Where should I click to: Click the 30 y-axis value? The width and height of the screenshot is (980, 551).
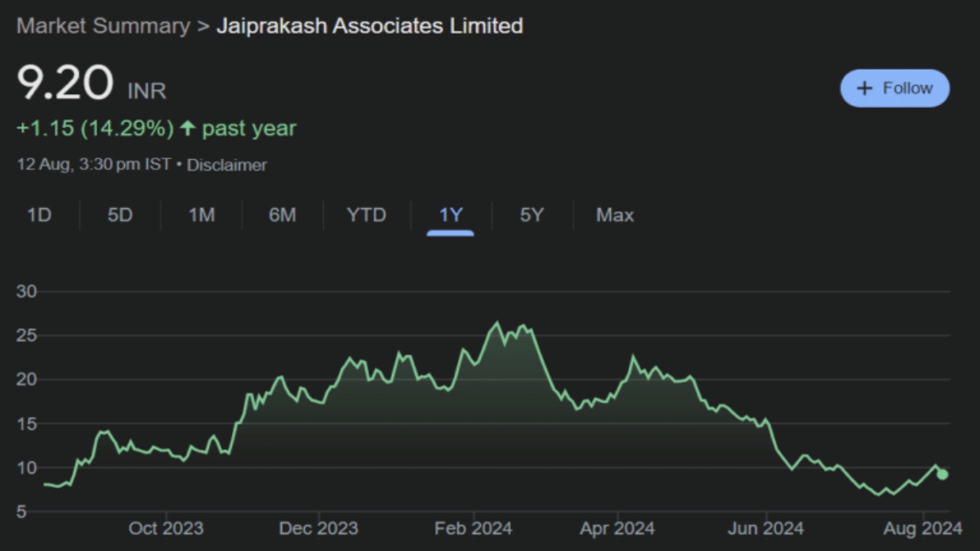point(26,292)
